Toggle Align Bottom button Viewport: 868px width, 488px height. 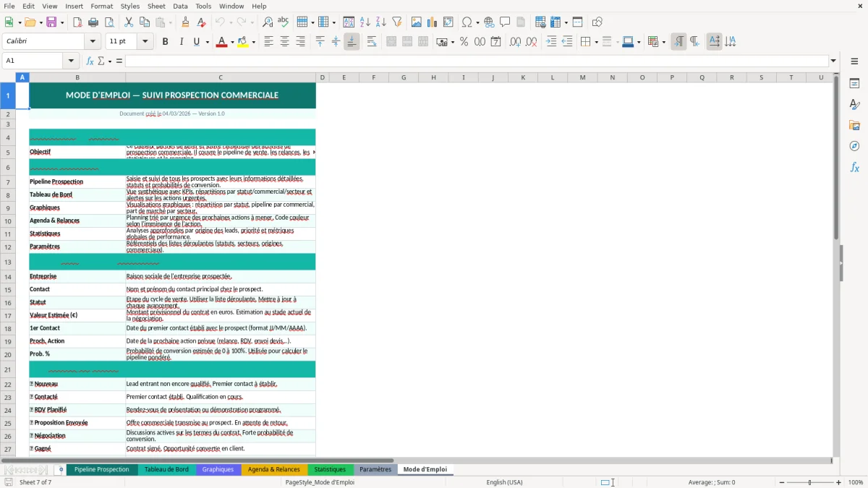click(x=352, y=42)
